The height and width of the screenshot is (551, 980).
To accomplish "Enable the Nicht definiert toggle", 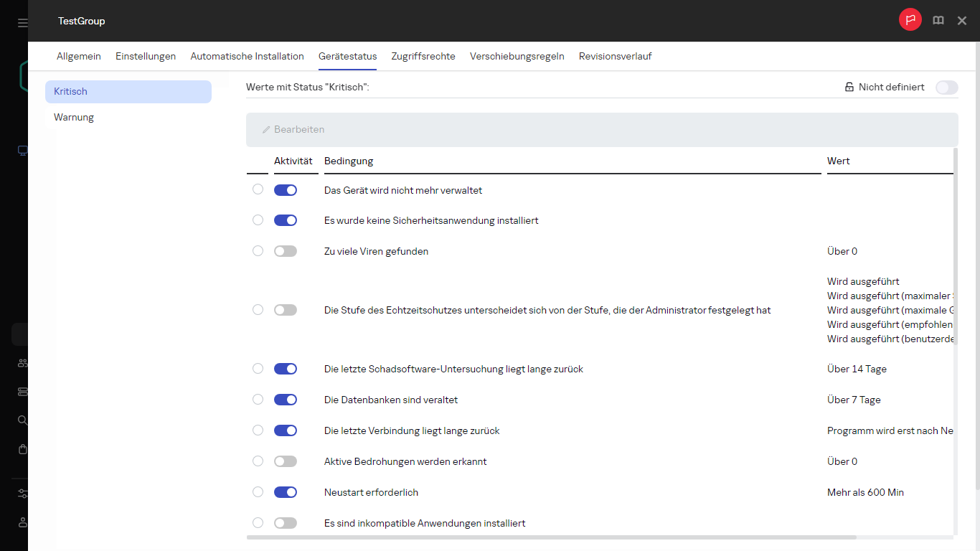I will pos(946,87).
